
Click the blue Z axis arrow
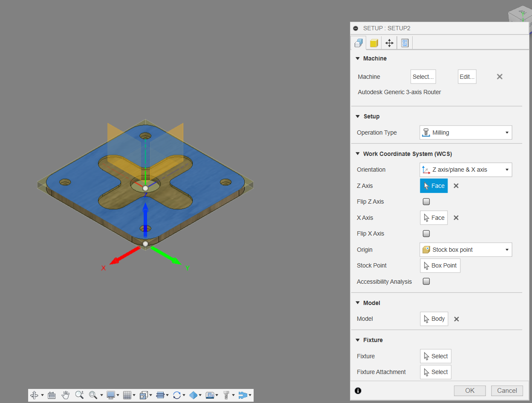point(145,219)
